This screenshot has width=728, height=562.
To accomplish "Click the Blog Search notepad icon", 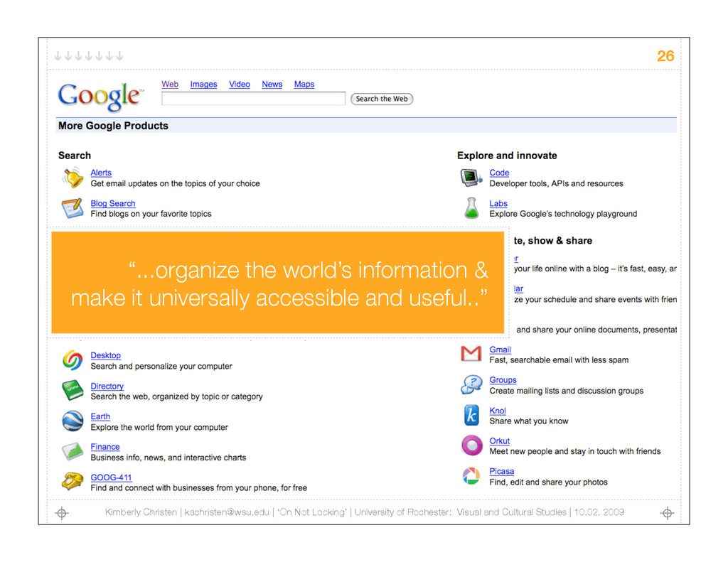I will point(73,208).
